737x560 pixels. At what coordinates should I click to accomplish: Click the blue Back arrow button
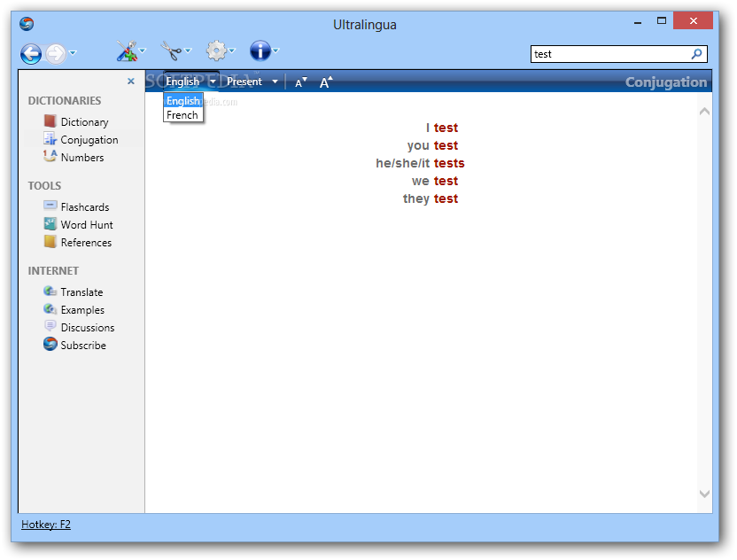coord(31,53)
